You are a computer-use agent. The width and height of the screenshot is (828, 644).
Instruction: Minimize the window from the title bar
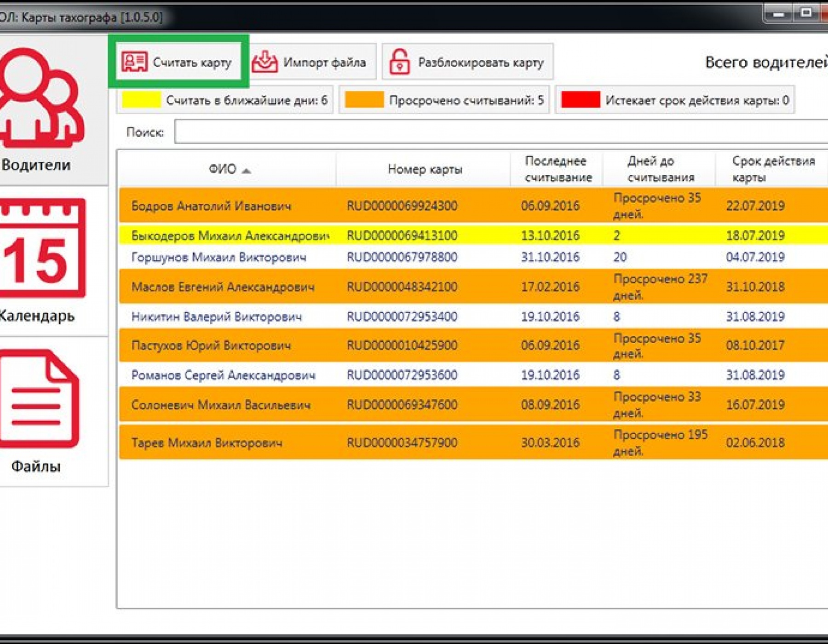click(778, 14)
